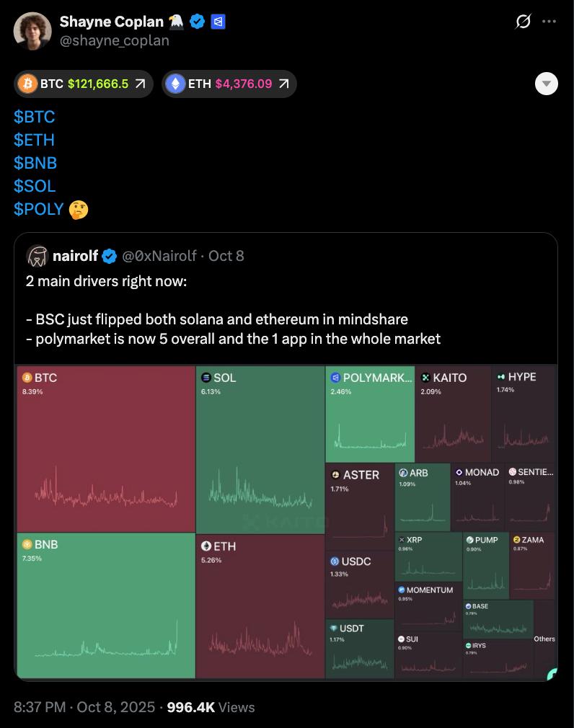Open the BTC $121,666.5 price chip arrow

point(140,84)
